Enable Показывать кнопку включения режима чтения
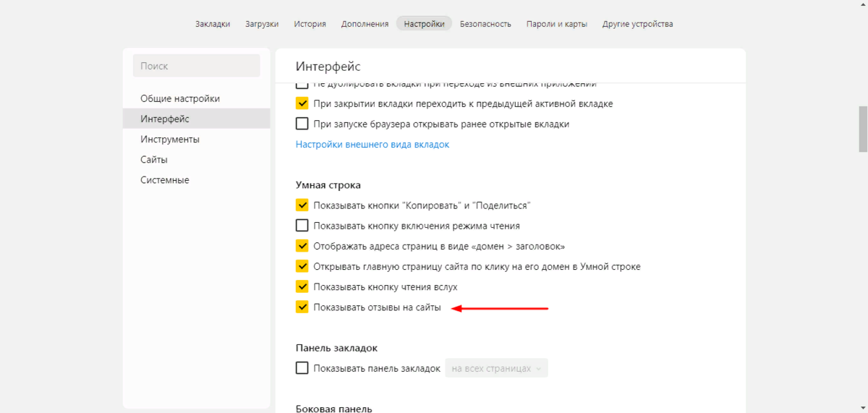Screen dimensions: 868x413 (302, 226)
